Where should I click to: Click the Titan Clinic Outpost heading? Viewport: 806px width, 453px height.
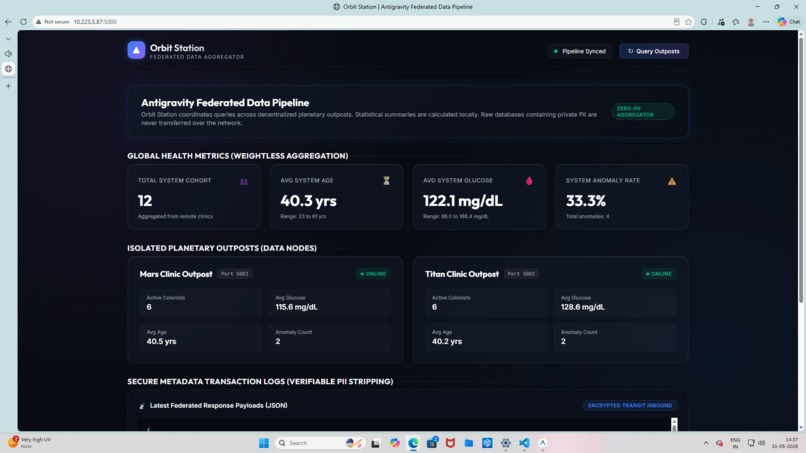click(x=462, y=274)
